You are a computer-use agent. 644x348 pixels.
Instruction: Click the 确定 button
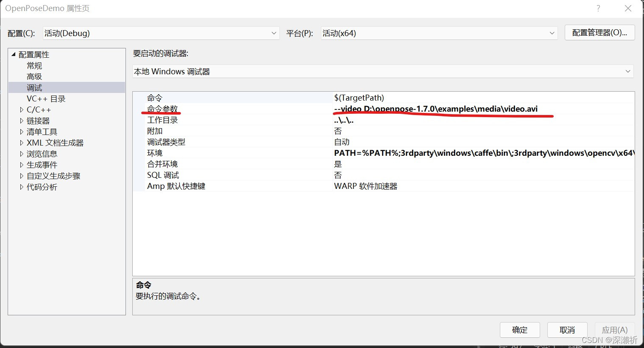(519, 330)
